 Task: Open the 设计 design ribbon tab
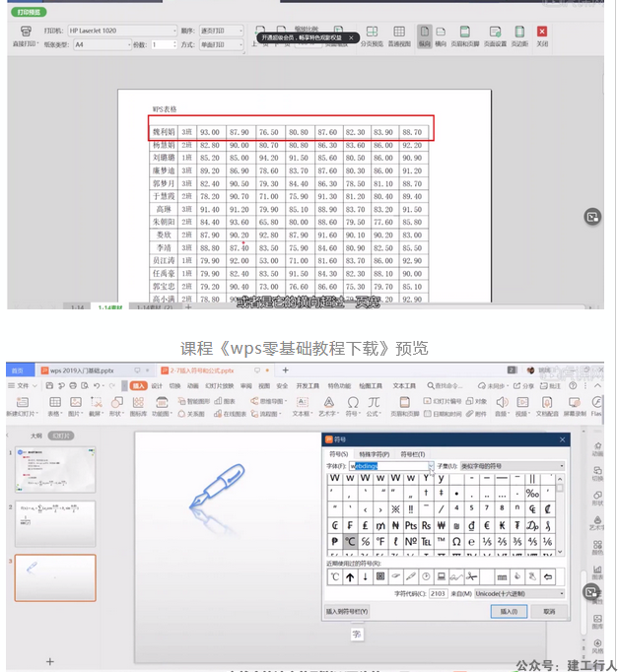tap(157, 385)
